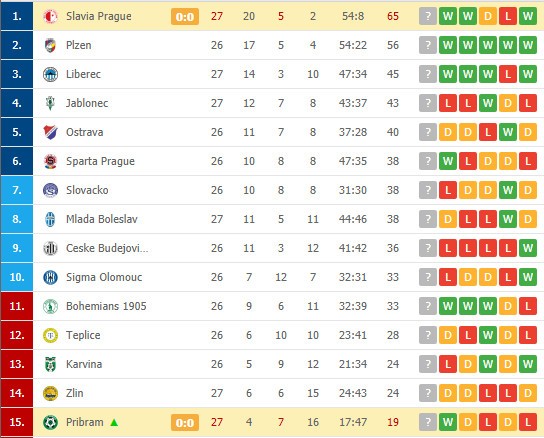Click the Teplice club crest
The height and width of the screenshot is (438, 544).
click(50, 335)
